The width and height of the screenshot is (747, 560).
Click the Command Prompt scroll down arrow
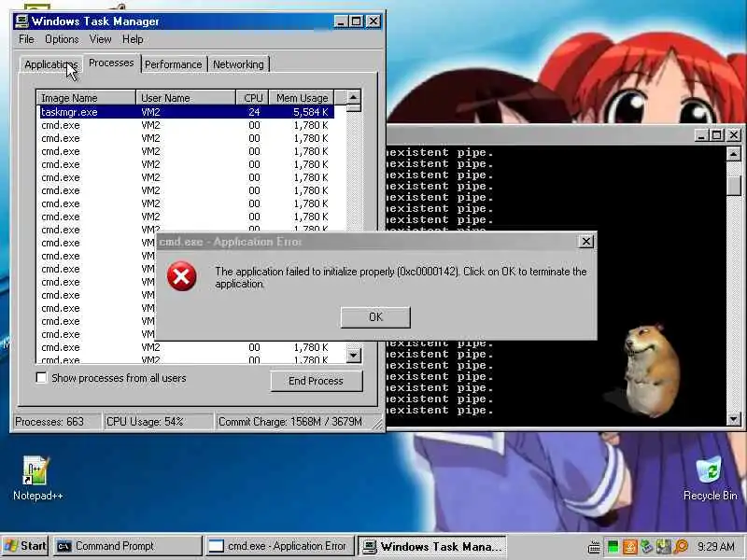733,419
